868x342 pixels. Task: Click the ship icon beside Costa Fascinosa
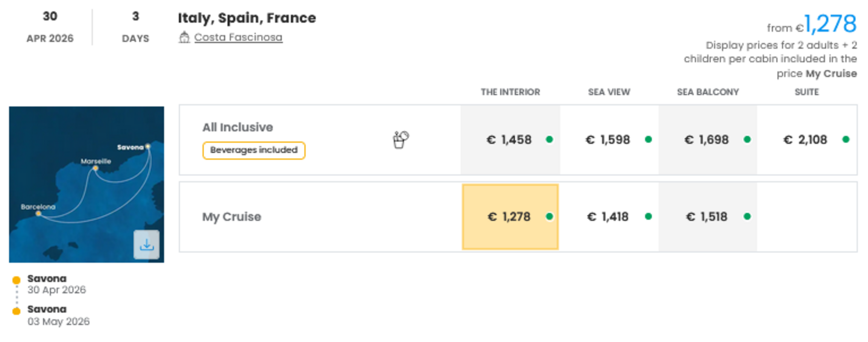(184, 38)
